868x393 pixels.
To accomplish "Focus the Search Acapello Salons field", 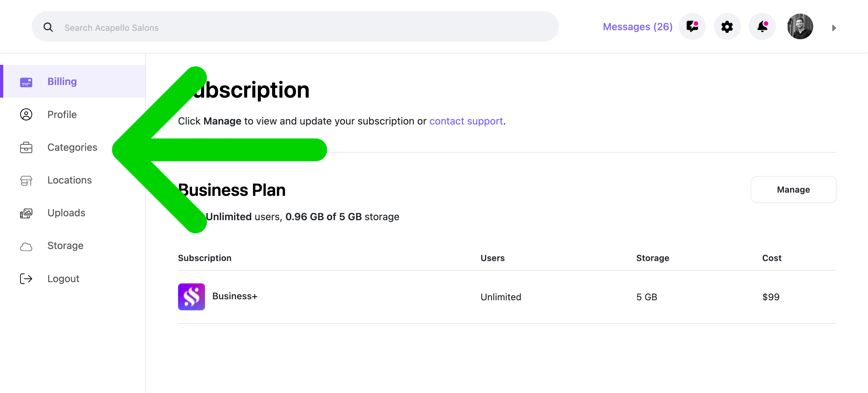I will [295, 27].
